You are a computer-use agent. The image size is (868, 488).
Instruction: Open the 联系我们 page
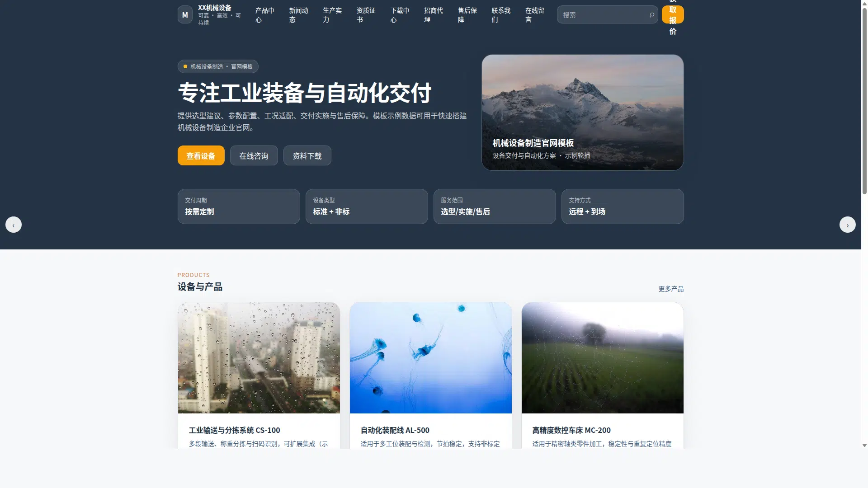point(501,15)
